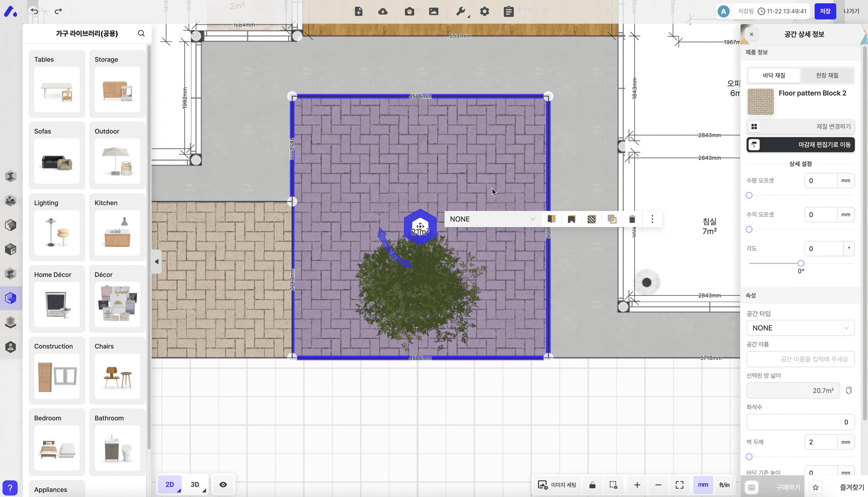This screenshot has height=497, width=868.
Task: Open the wrench tools icon
Action: pyautogui.click(x=461, y=12)
